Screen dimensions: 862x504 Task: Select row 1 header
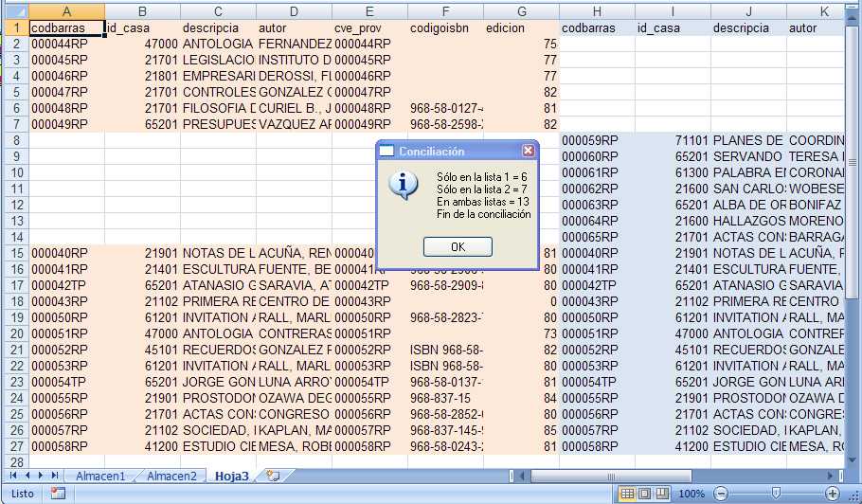(16, 28)
